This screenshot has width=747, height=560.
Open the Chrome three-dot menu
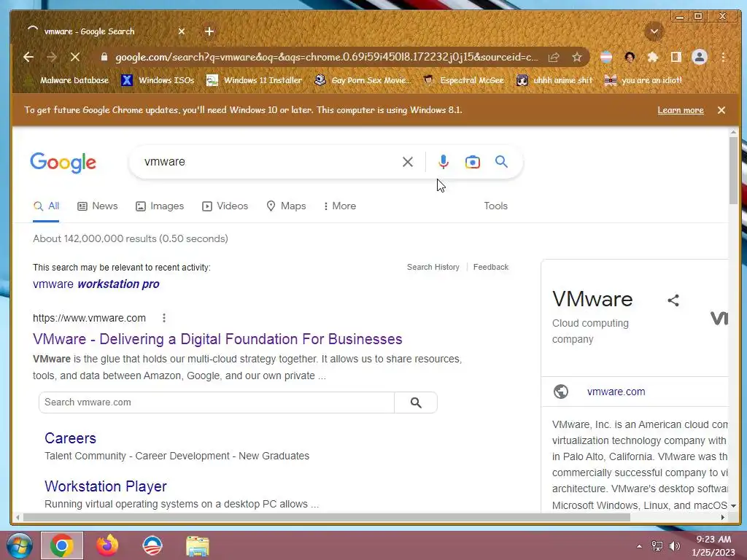[x=723, y=57]
